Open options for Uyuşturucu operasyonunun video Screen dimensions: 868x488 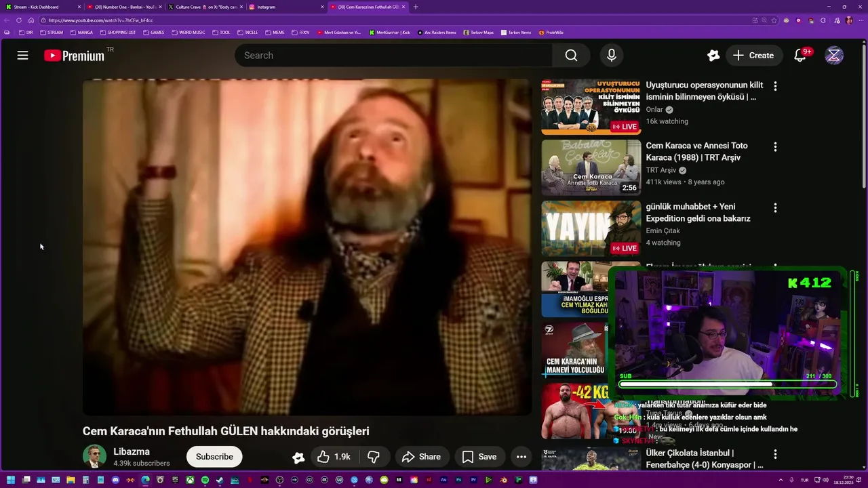pos(775,86)
